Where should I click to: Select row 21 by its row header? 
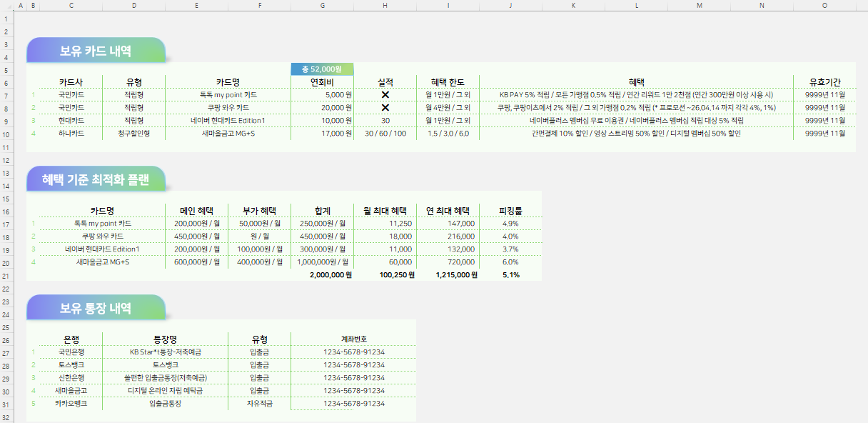click(7, 275)
